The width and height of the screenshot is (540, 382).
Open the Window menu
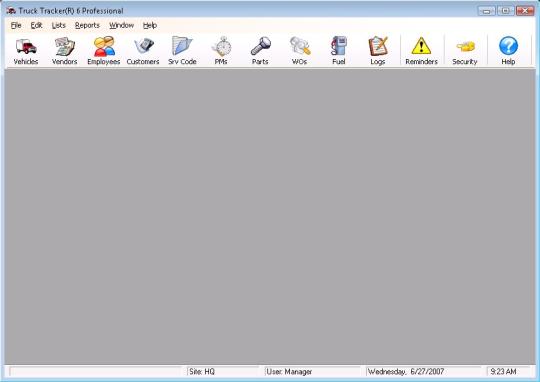click(x=121, y=25)
